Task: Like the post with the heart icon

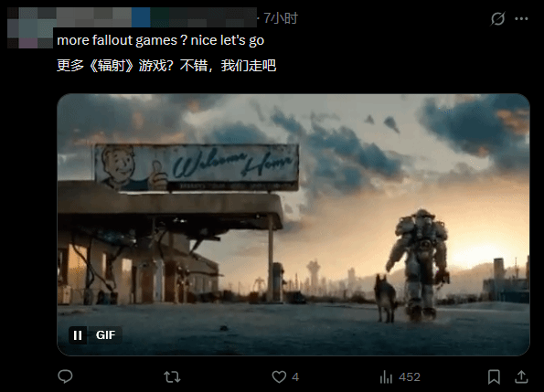Action: [279, 376]
